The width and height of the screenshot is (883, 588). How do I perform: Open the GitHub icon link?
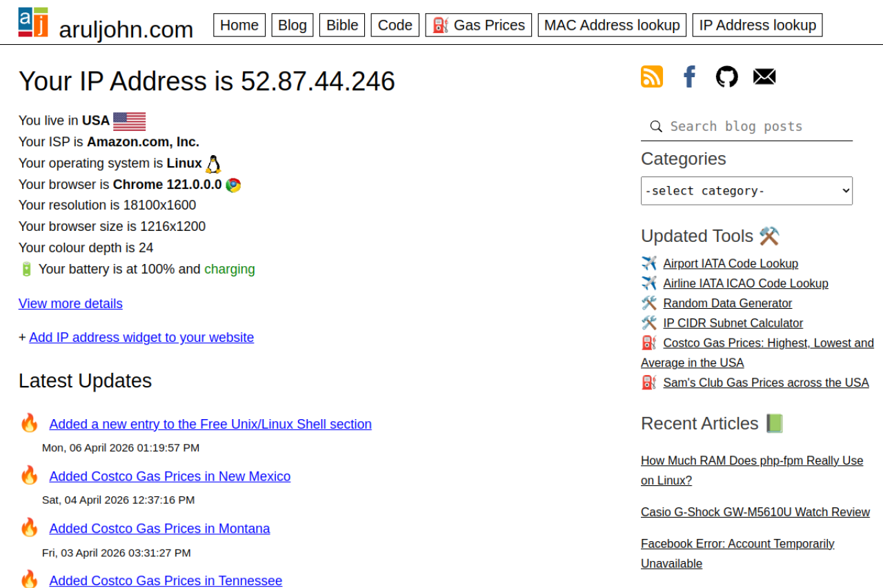click(x=726, y=77)
